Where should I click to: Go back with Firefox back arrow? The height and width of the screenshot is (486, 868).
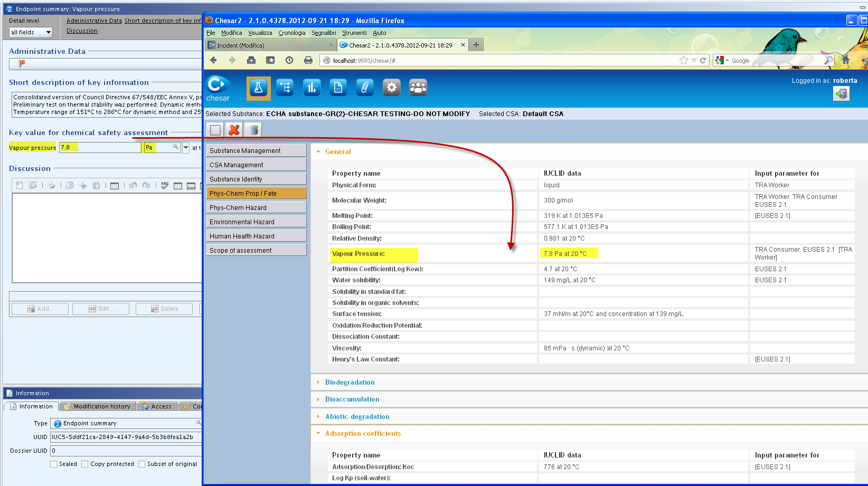[x=213, y=60]
